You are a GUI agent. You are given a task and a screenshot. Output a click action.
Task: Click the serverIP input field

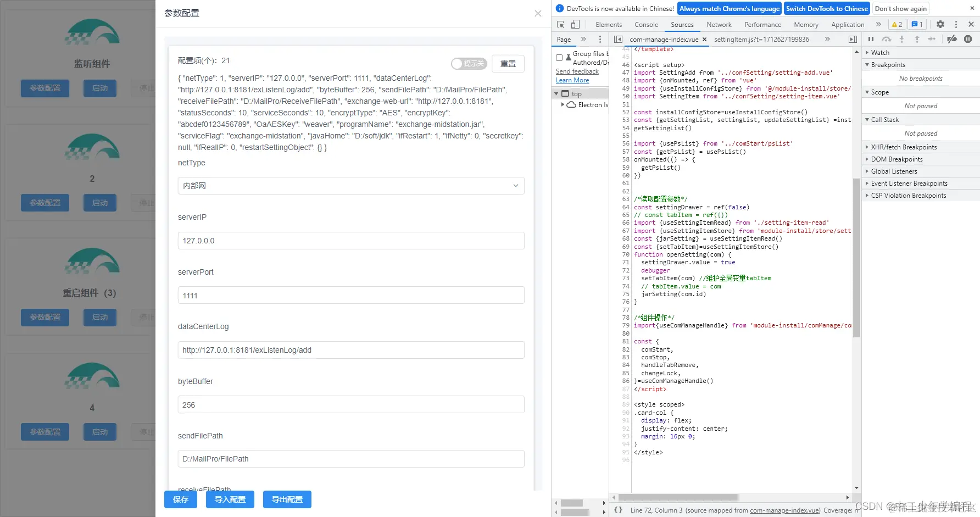[x=351, y=241]
